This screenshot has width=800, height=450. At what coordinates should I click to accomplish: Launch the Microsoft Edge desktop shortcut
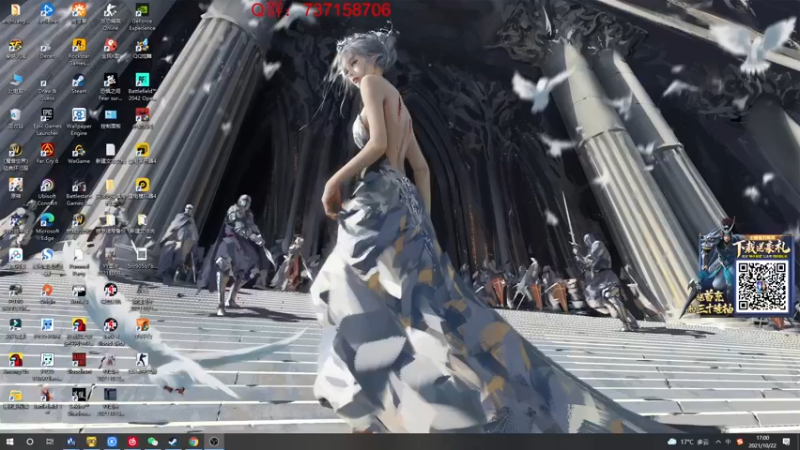47,226
